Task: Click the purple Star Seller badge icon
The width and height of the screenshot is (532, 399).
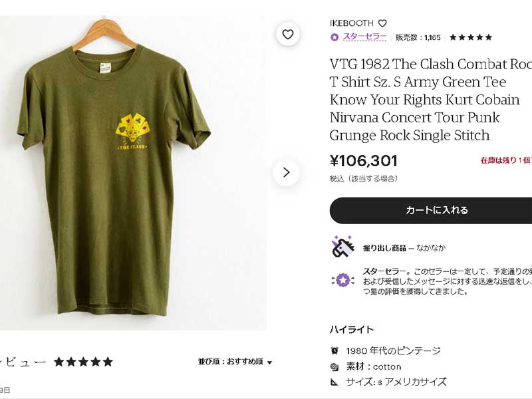Action: tap(334, 37)
